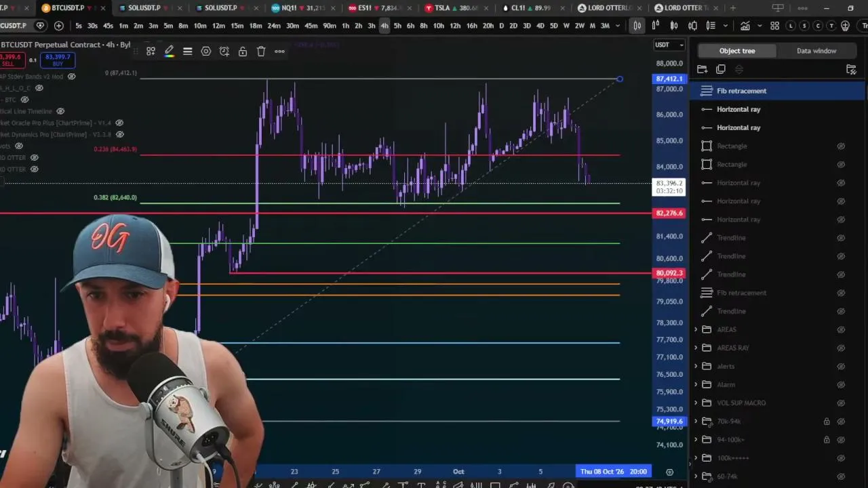Expand the AREAS RAY folder
Image resolution: width=868 pixels, height=488 pixels.
[x=696, y=348]
